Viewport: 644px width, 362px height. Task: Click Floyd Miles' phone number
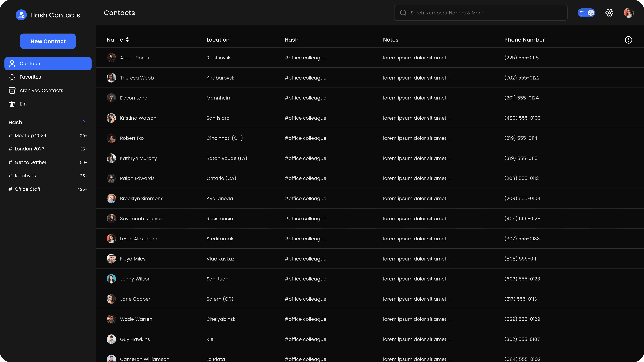coord(521,259)
